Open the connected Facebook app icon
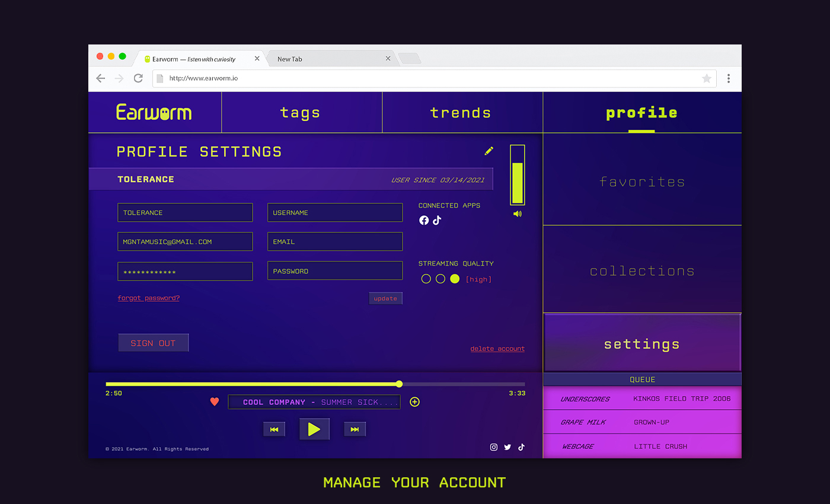Image resolution: width=830 pixels, height=504 pixels. 424,221
